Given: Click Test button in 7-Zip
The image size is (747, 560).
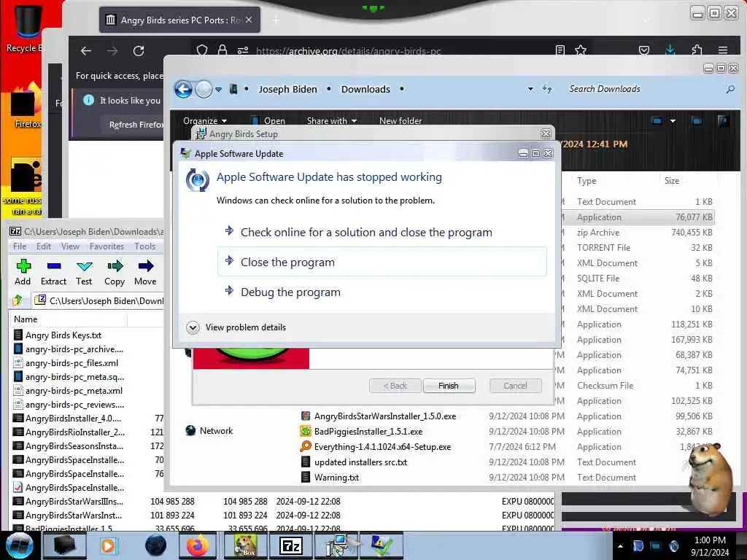Looking at the screenshot, I should pyautogui.click(x=84, y=273).
